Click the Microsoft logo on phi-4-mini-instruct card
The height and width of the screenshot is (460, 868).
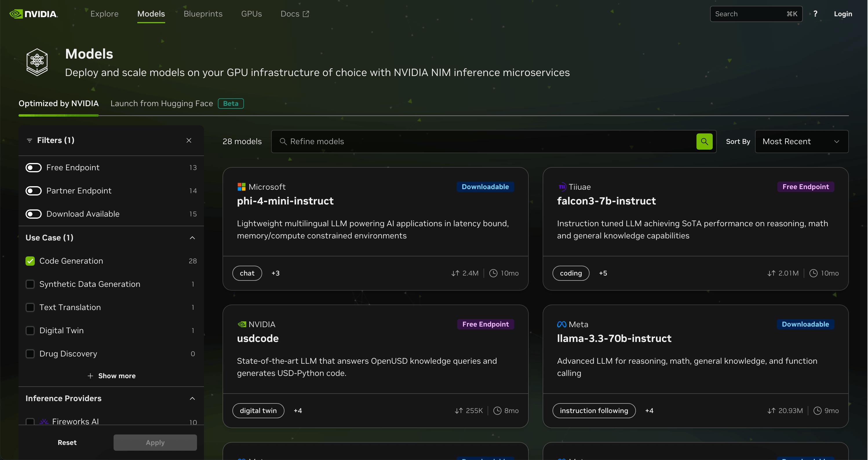[x=241, y=187]
